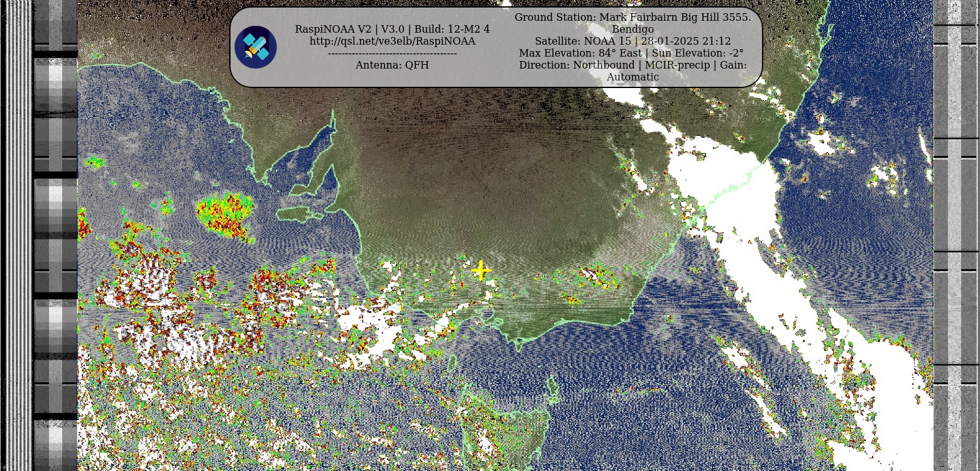Click the "Satellite: NOAA 15 | 28-01-2025 21:12" line
Screen dimensions: 980x471
633,41
